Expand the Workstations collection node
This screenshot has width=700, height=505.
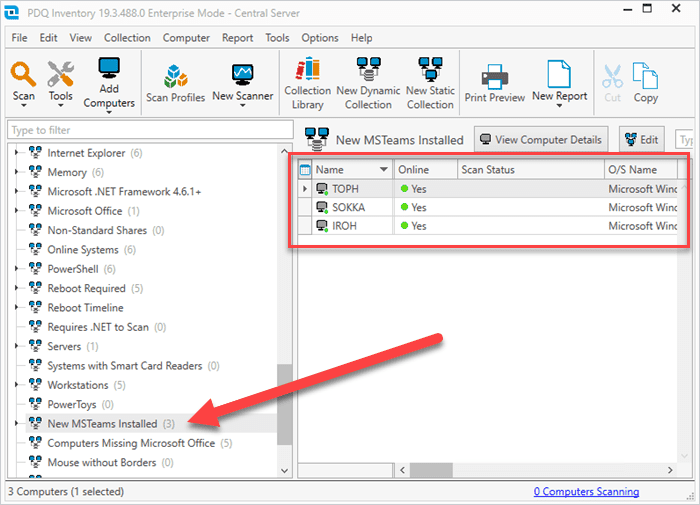pyautogui.click(x=16, y=384)
